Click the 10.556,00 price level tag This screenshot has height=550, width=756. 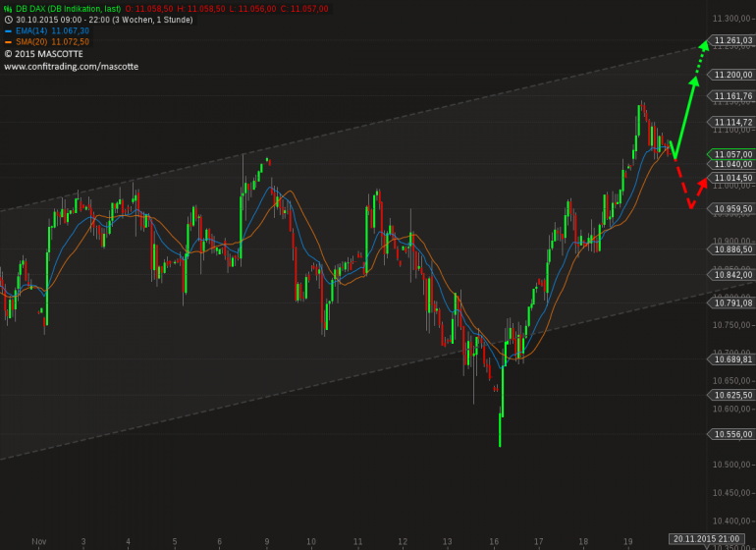[x=730, y=434]
